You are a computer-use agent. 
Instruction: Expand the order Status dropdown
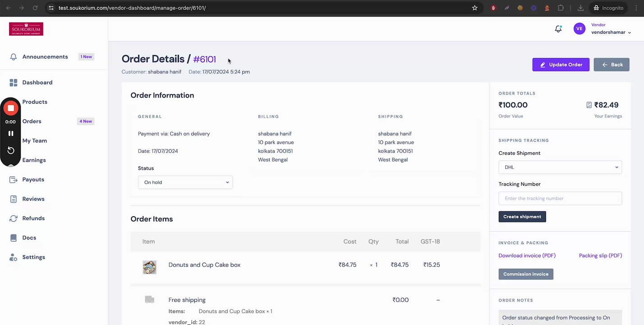tap(185, 182)
